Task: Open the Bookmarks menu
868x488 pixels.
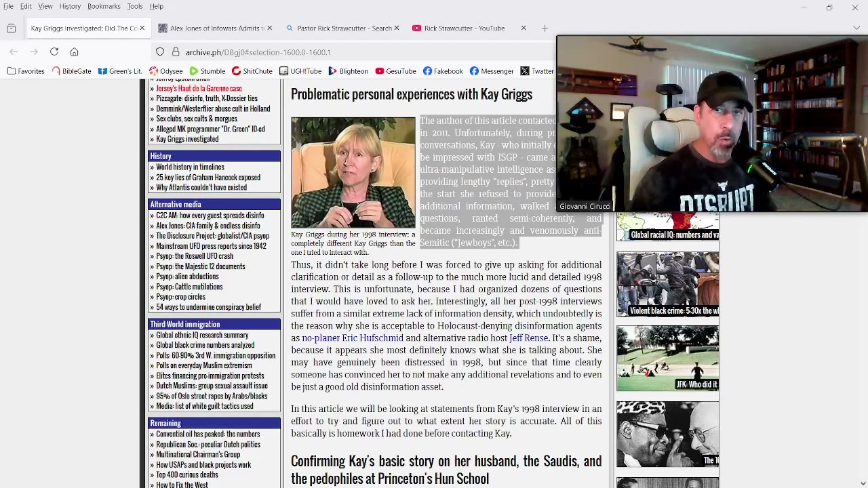Action: pyautogui.click(x=104, y=6)
